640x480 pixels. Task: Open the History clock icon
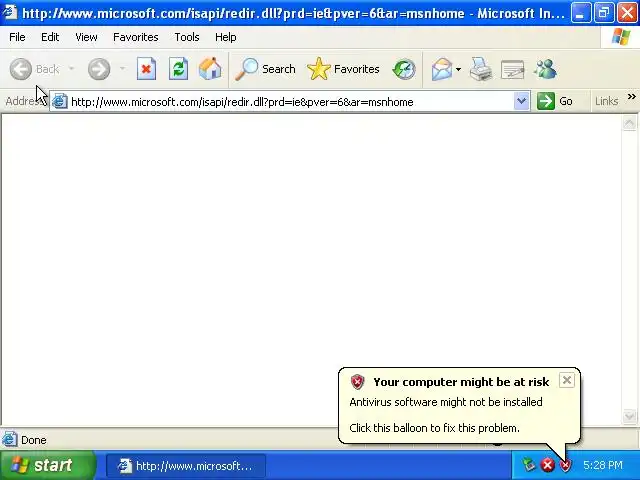point(404,69)
